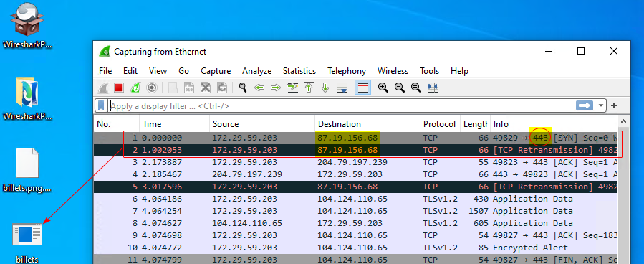Click the Open capture file toolbar icon
The height and width of the screenshot is (264, 644).
pos(173,88)
